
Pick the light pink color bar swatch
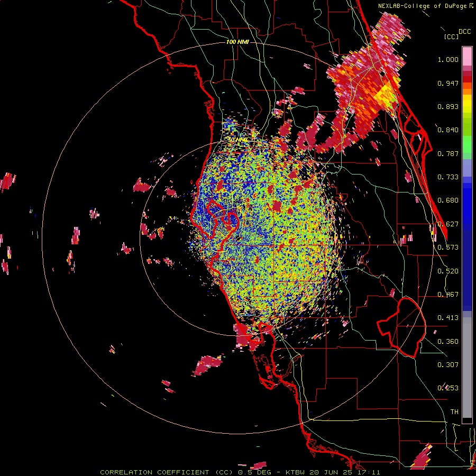(467, 56)
